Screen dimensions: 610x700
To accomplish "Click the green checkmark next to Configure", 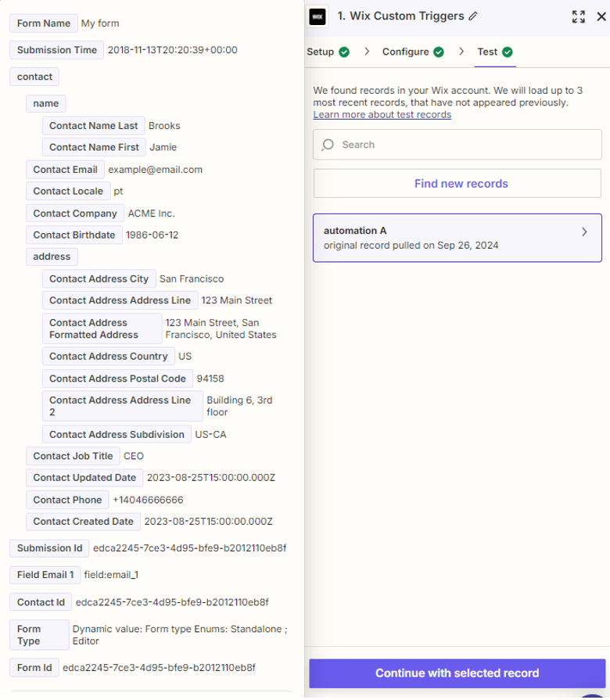I will tap(438, 52).
